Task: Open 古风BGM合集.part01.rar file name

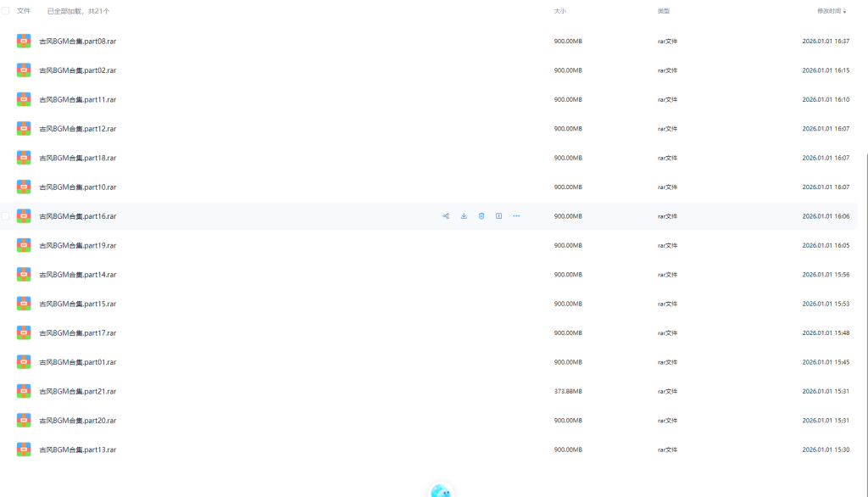Action: point(78,362)
